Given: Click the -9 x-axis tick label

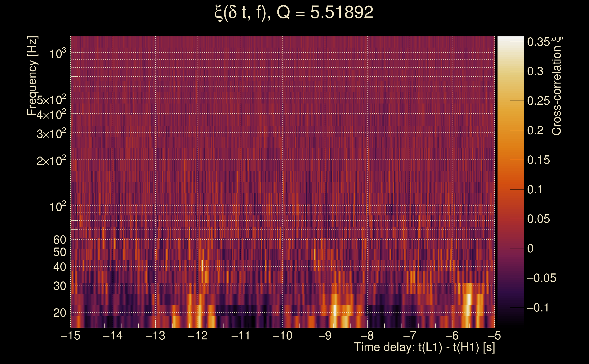Looking at the screenshot, I should 325,336.
